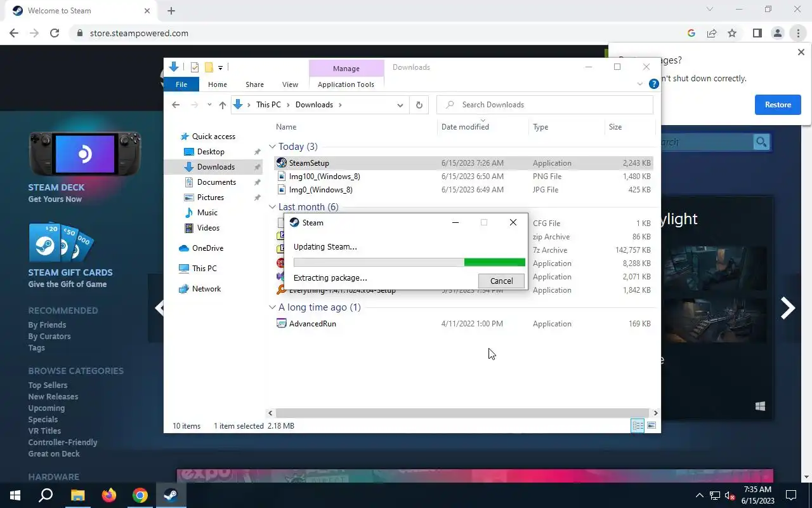Image resolution: width=812 pixels, height=508 pixels.
Task: Click the share page icon in Chrome
Action: (712, 33)
